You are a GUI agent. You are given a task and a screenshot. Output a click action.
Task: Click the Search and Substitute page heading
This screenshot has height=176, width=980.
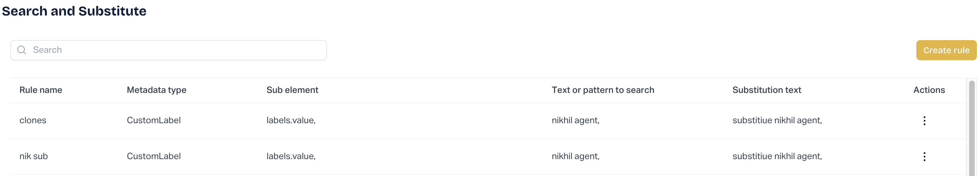click(74, 11)
